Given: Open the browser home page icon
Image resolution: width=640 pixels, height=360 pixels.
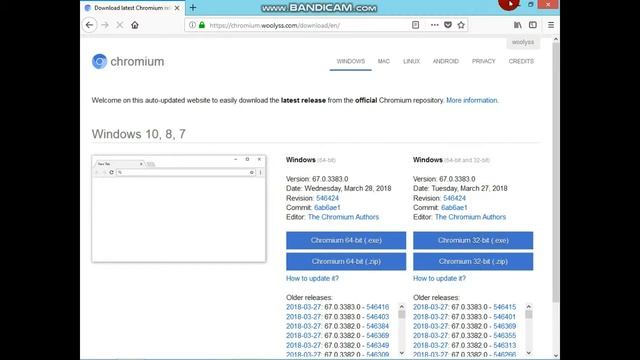Looking at the screenshot, I should coord(135,25).
